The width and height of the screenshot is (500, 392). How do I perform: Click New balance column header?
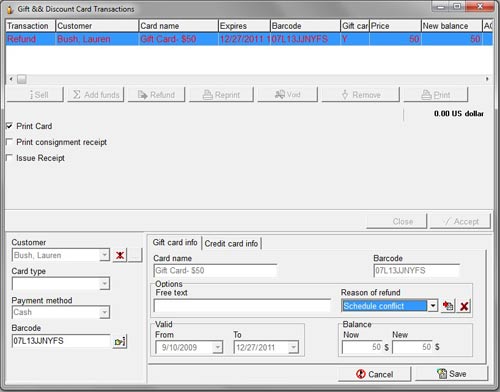452,26
